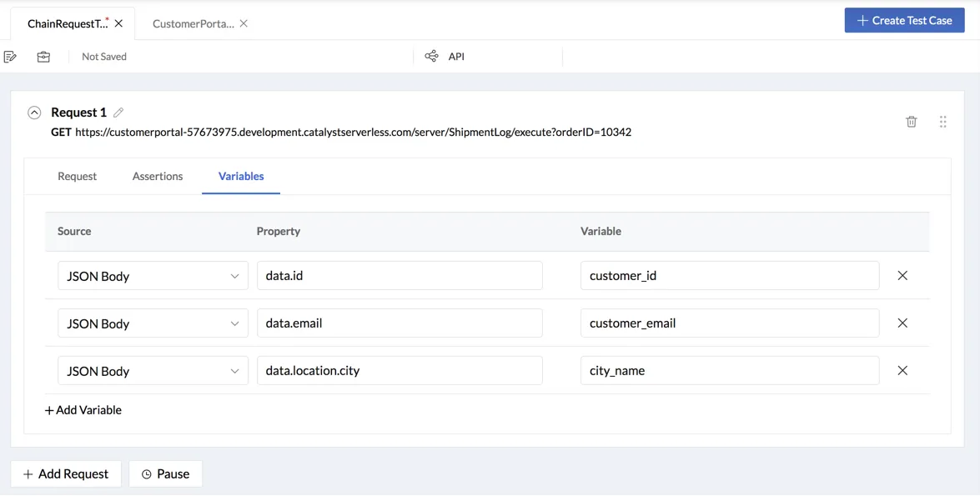Select the ChainRequestT tab

68,23
